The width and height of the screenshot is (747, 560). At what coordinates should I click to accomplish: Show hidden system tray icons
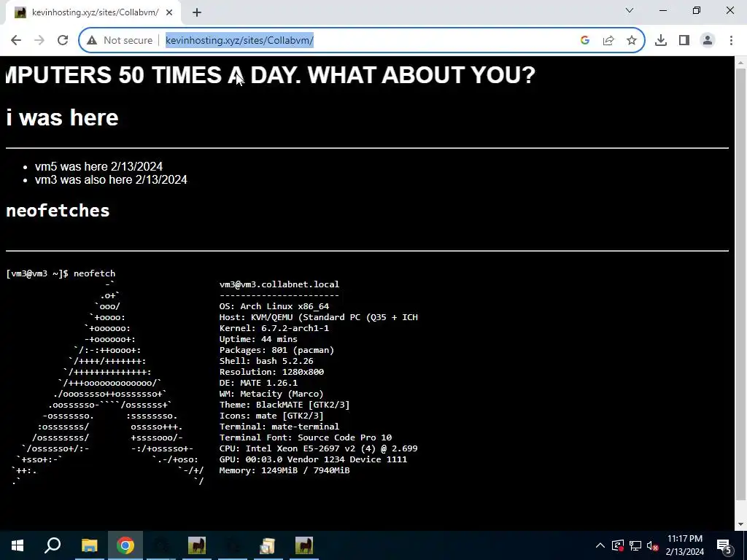[x=600, y=545]
